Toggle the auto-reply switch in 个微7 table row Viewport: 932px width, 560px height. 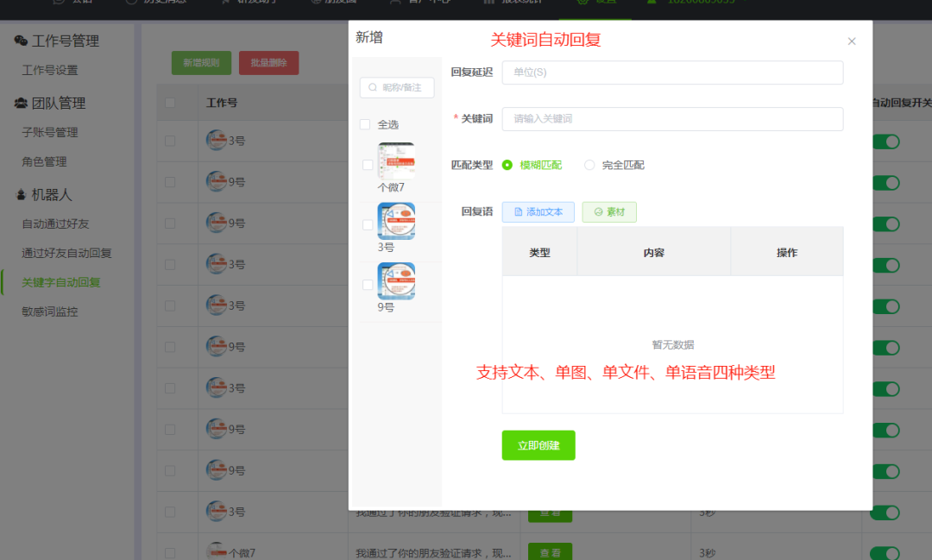[885, 553]
